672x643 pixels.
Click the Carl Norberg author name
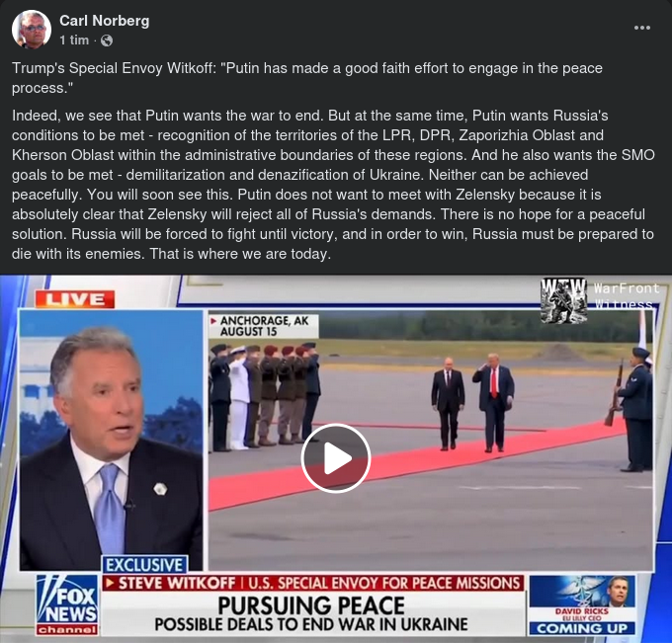(104, 21)
